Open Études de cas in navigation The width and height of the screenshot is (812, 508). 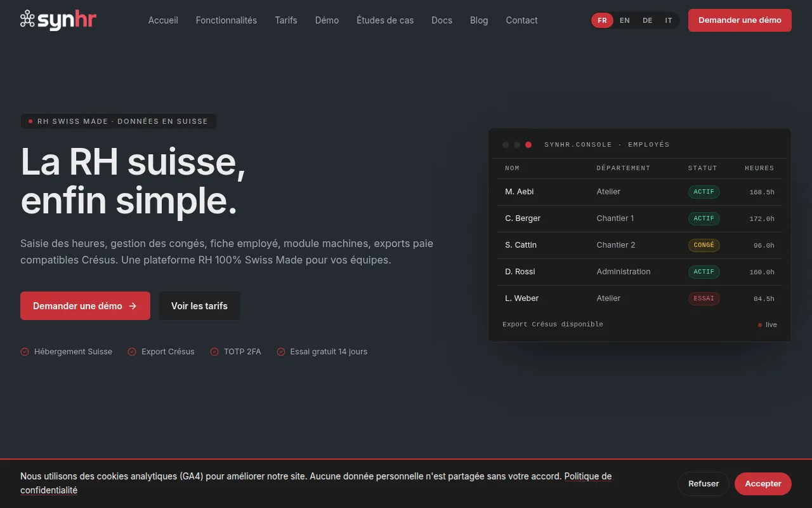coord(385,20)
